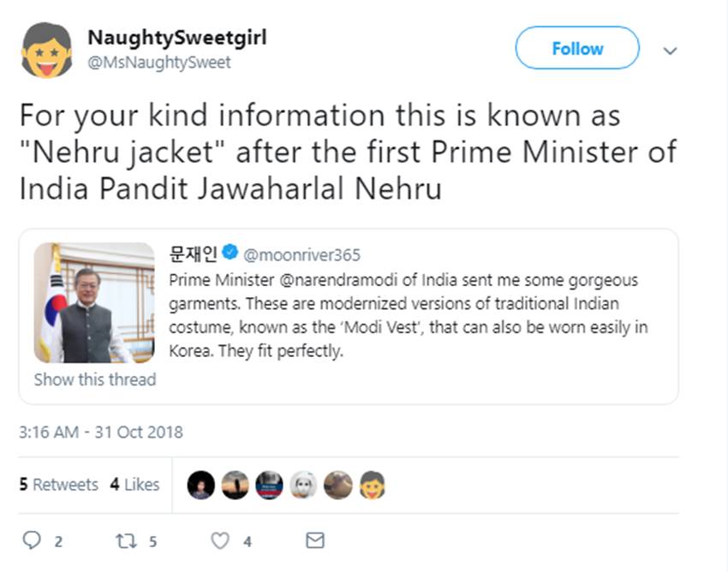
Task: Click the first liker avatar with black background
Action: point(200,485)
